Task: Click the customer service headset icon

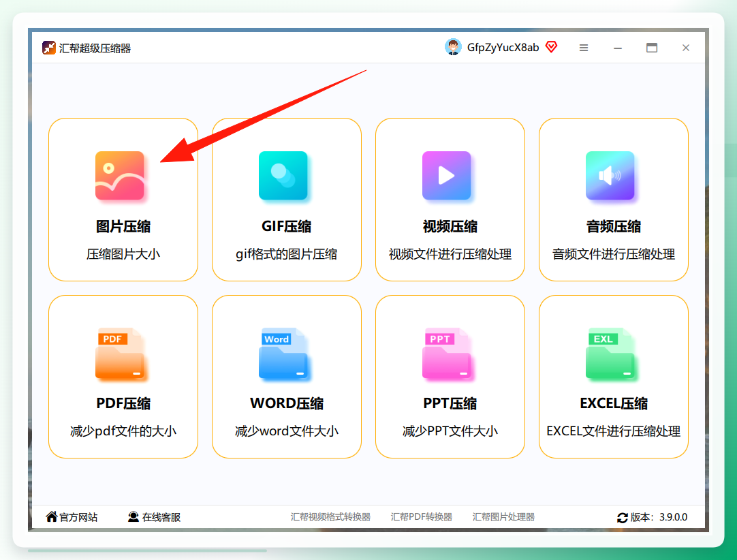Action: coord(134,517)
